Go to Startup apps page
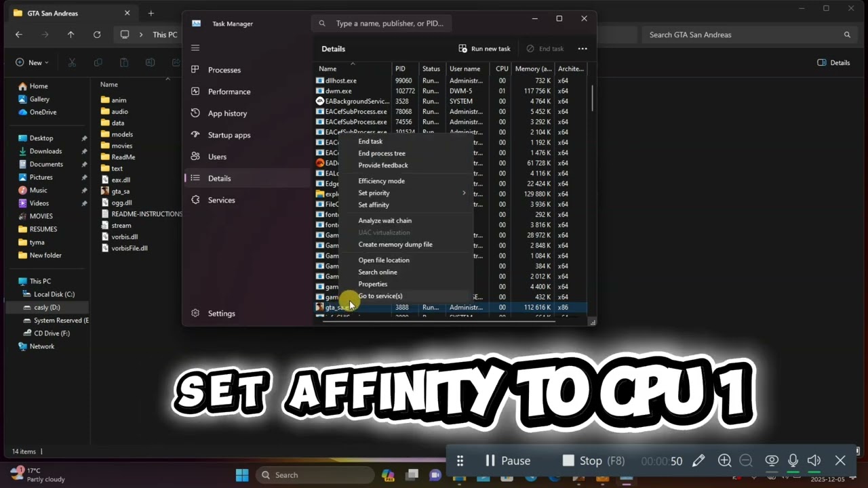This screenshot has height=488, width=868. (229, 135)
